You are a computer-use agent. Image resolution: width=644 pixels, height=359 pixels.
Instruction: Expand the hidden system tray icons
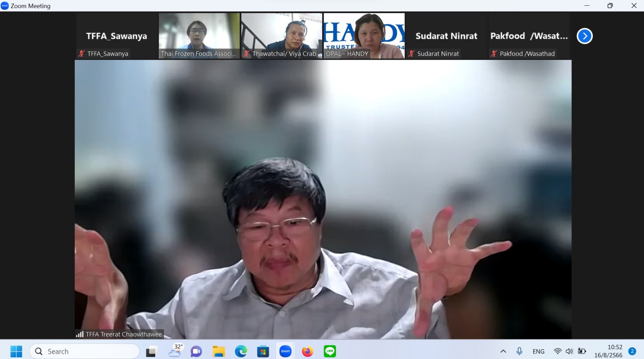pyautogui.click(x=503, y=351)
